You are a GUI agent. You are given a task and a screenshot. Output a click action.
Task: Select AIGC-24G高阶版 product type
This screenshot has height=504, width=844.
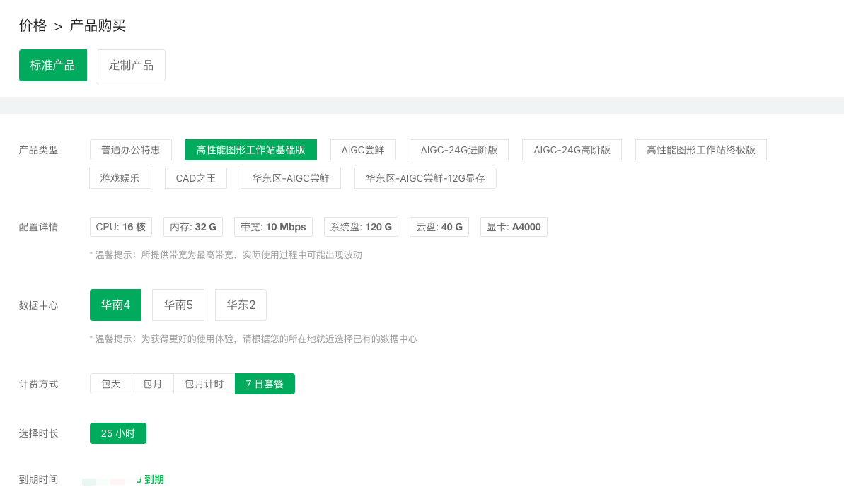(572, 150)
